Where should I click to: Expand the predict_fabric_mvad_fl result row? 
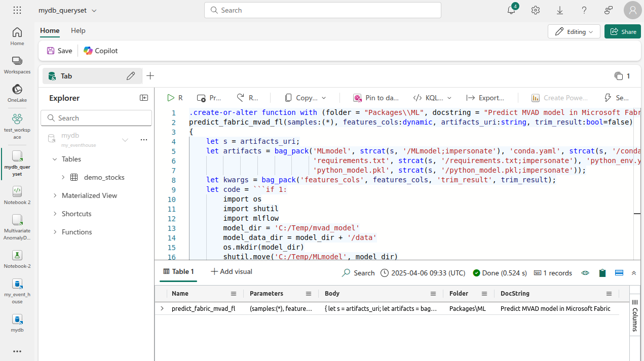(162, 308)
